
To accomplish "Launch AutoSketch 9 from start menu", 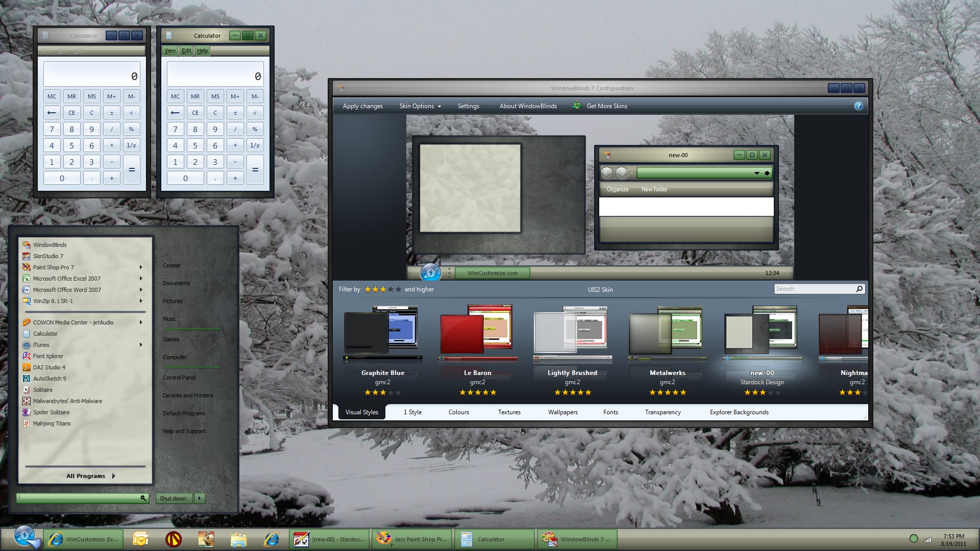I will point(49,379).
